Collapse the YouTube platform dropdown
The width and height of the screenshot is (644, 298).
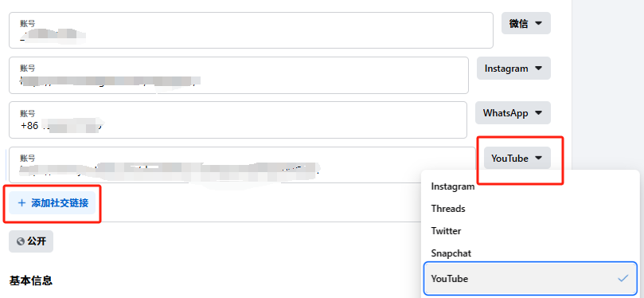(x=517, y=158)
